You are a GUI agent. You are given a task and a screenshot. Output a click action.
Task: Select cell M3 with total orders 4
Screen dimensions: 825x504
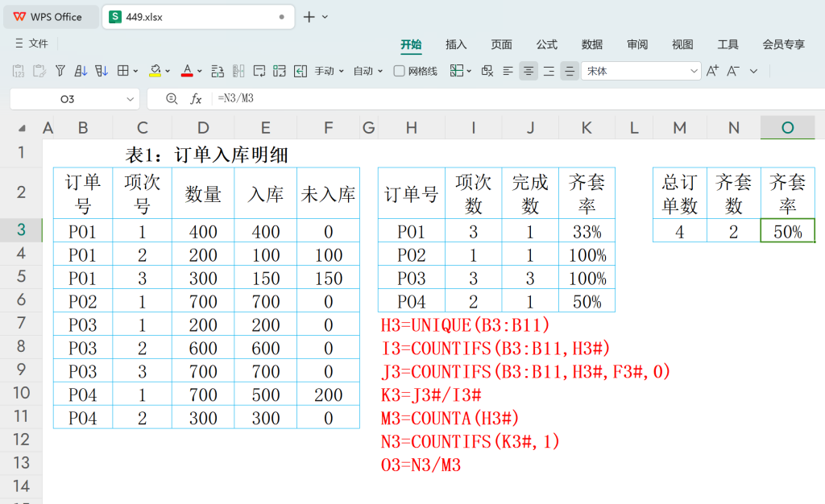(x=680, y=231)
